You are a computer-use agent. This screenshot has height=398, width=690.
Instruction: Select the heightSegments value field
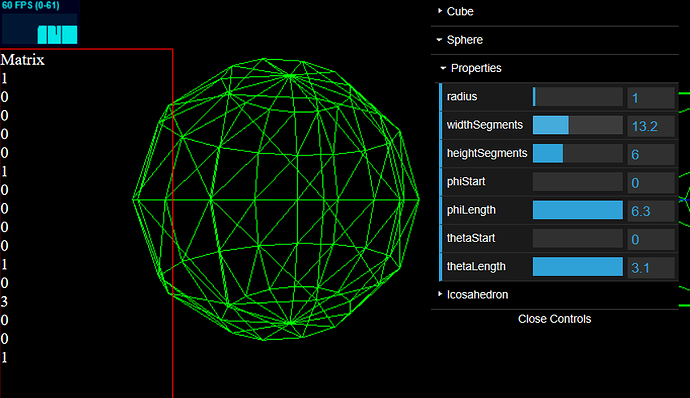pos(651,154)
